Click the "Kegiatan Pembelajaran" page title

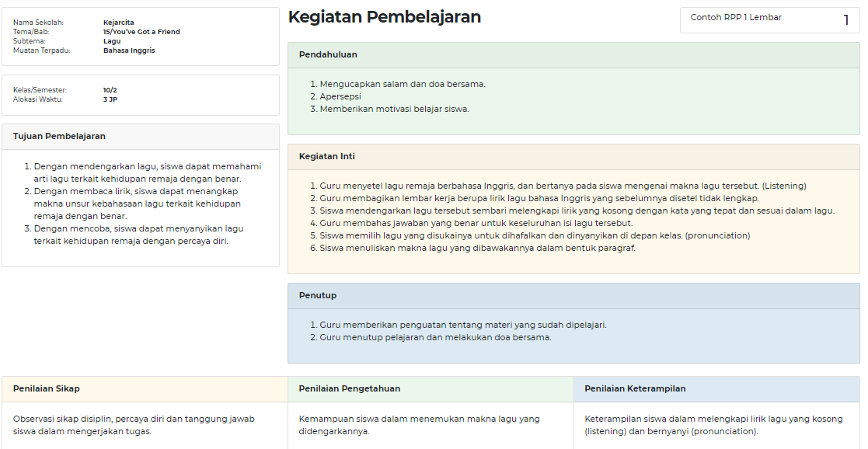tap(385, 16)
